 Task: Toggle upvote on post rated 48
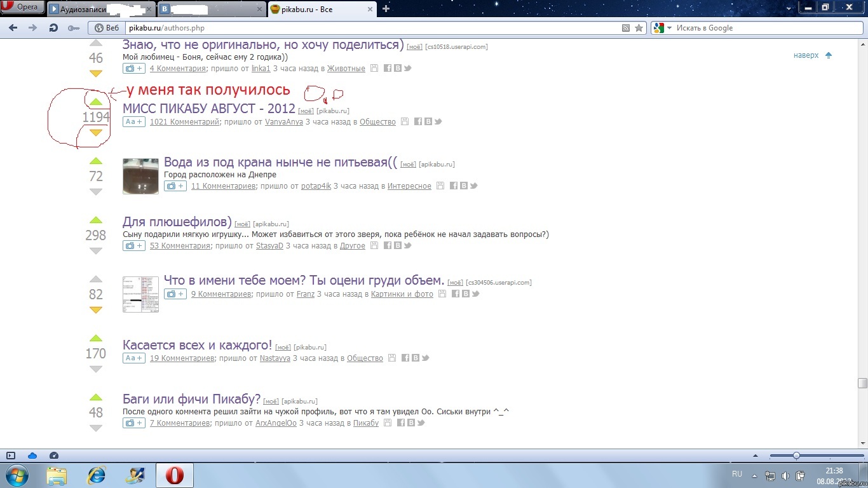(x=96, y=397)
